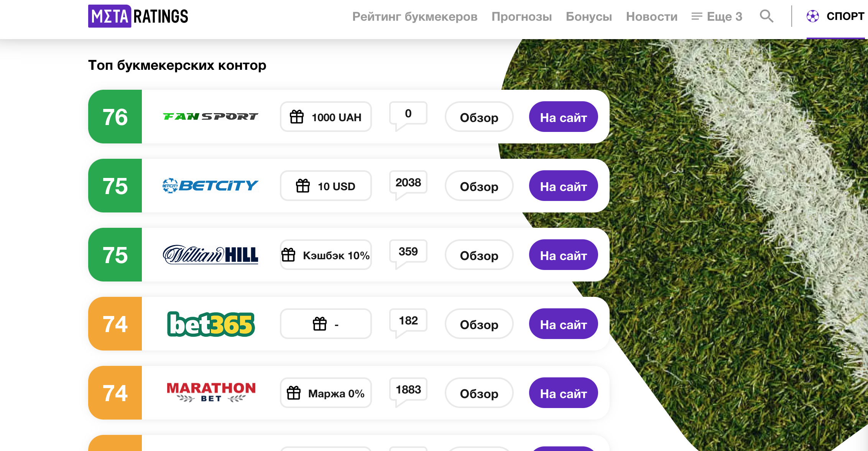
Task: Open comments bubble showing 359 for William Hill
Action: point(408,254)
